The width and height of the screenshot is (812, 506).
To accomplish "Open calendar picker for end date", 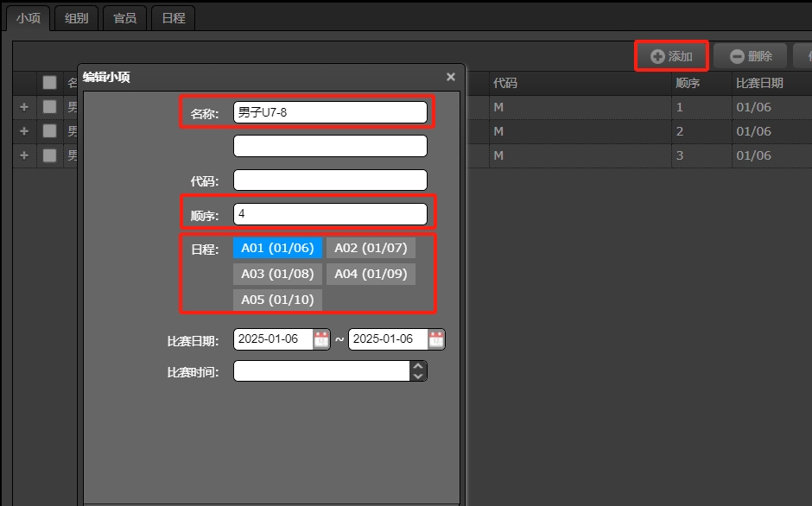I will (436, 339).
